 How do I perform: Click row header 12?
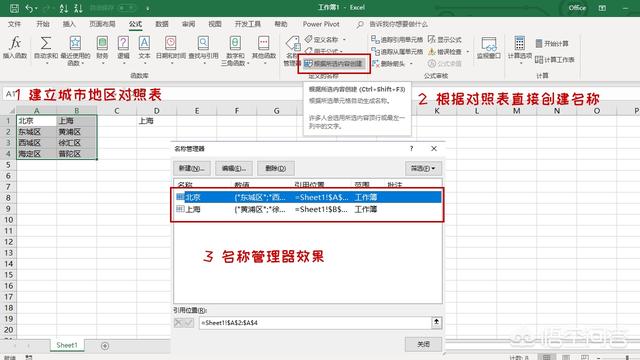[x=8, y=242]
